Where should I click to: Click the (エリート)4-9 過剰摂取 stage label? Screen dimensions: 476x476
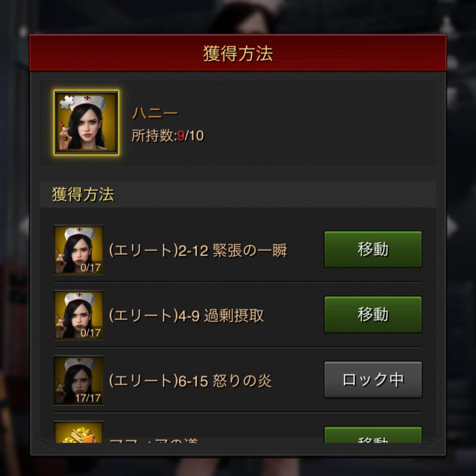(x=186, y=316)
